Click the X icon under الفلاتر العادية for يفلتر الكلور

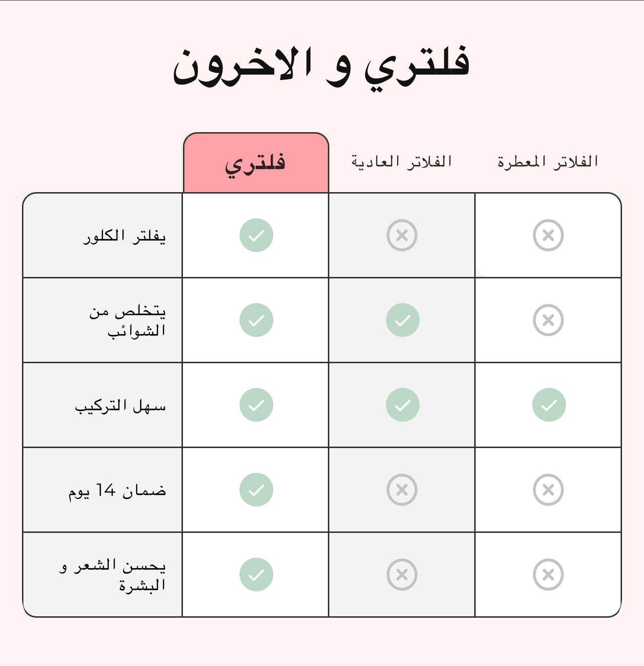pos(402,235)
